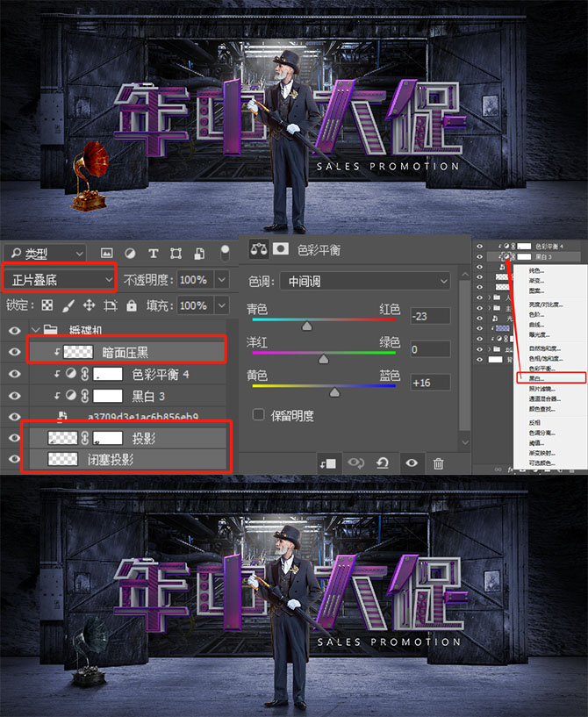Viewport: 588px width, 717px height.
Task: Choose 反相 from the adjustment menu
Action: point(534,422)
